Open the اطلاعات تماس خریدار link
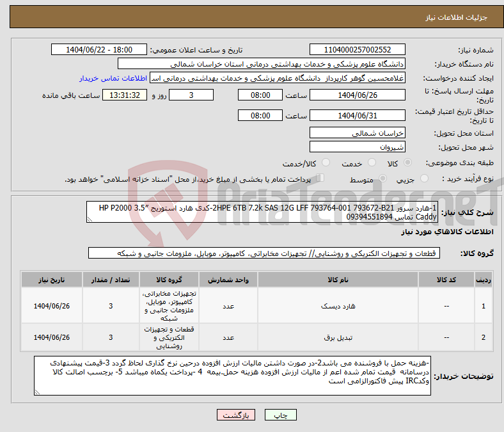This screenshot has width=504, height=432. click(113, 78)
